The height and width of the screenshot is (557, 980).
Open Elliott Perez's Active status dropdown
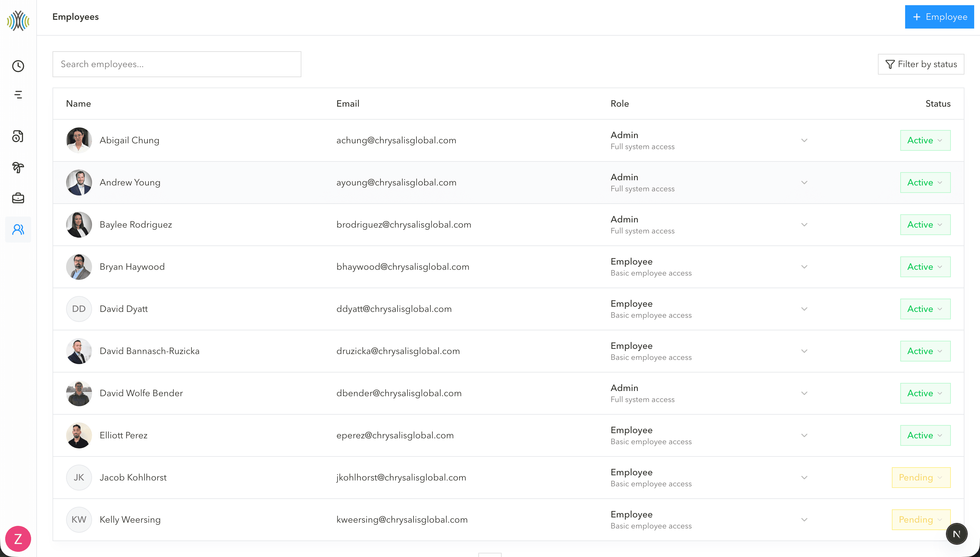[925, 435]
